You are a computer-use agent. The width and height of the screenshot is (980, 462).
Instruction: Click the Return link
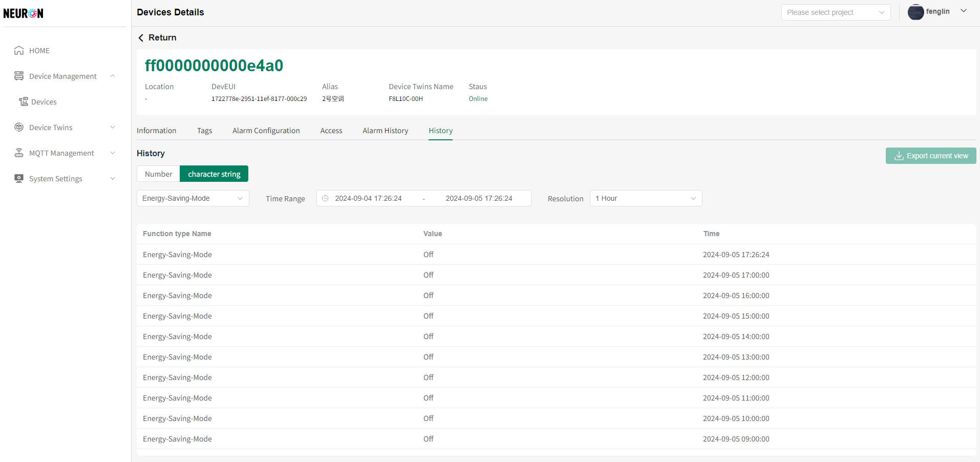pos(162,37)
